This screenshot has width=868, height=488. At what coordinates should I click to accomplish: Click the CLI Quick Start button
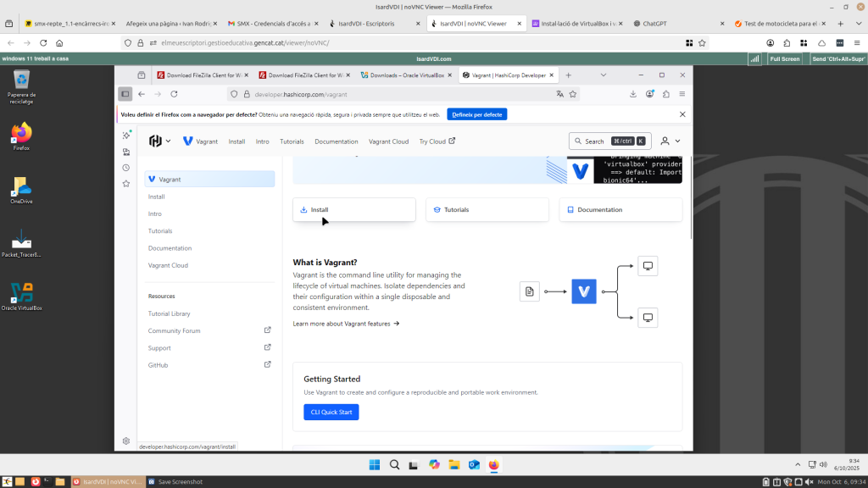331,413
